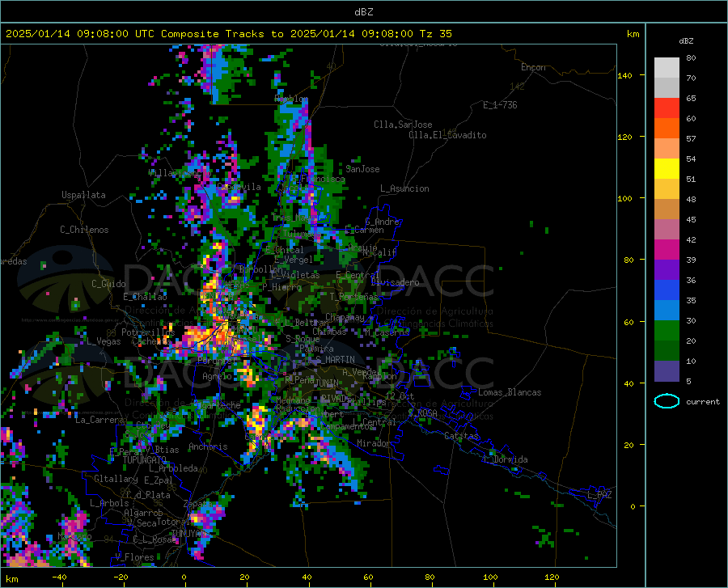
Task: Click the Potrerillos place label
Action: [148, 332]
